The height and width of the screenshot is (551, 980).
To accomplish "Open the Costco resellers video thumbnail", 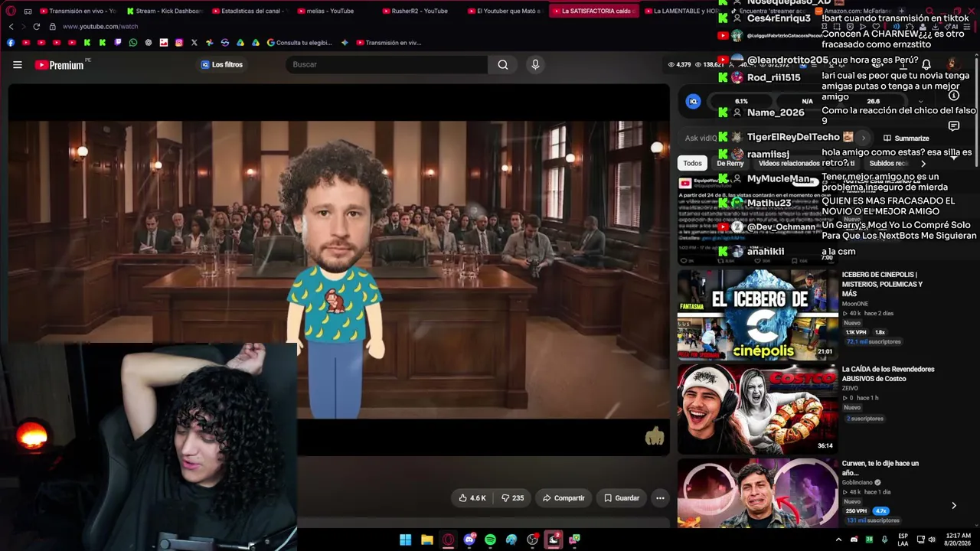I will (757, 409).
